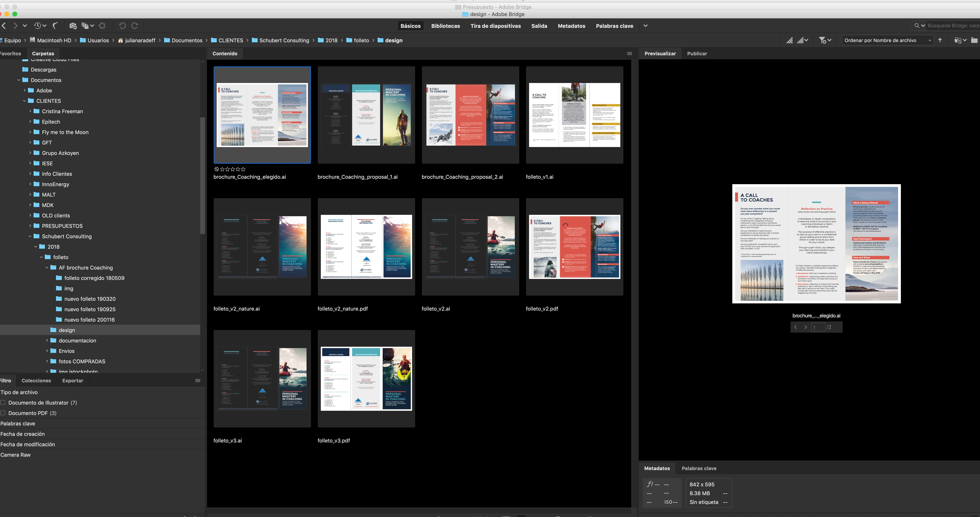The width and height of the screenshot is (980, 517).
Task: Check Documento PDF filter
Action: (x=3, y=413)
